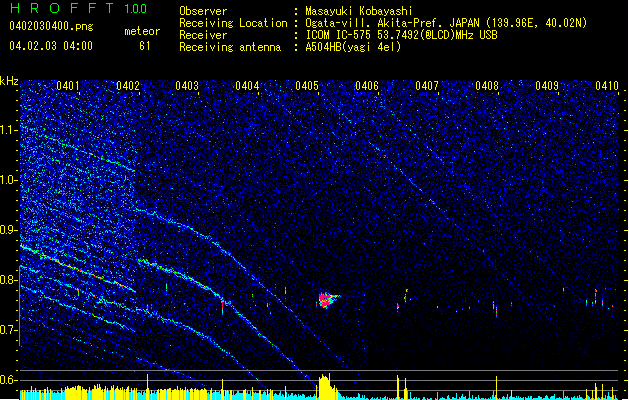Image resolution: width=629 pixels, height=400 pixels.
Task: Click the 0405 time marker
Action: (307, 86)
